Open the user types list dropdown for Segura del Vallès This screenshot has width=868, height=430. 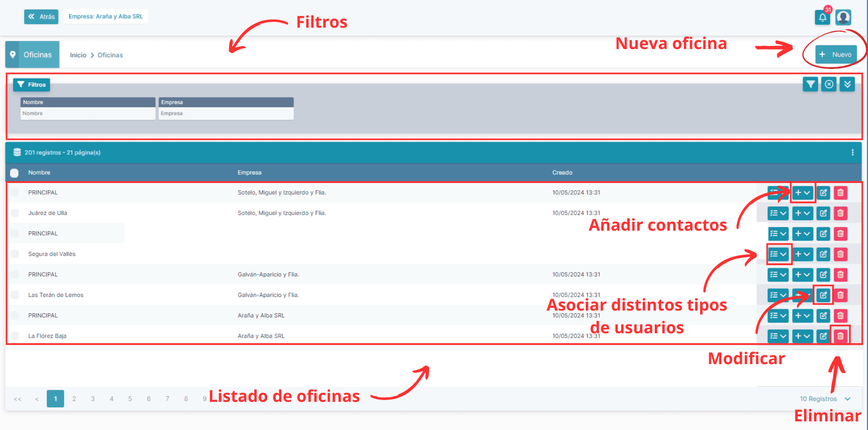point(779,254)
